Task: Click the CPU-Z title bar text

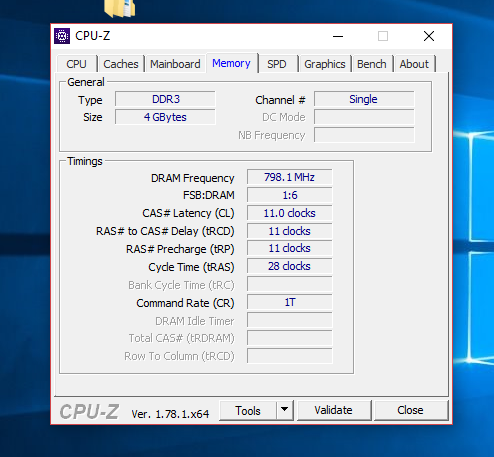Action: click(x=93, y=36)
